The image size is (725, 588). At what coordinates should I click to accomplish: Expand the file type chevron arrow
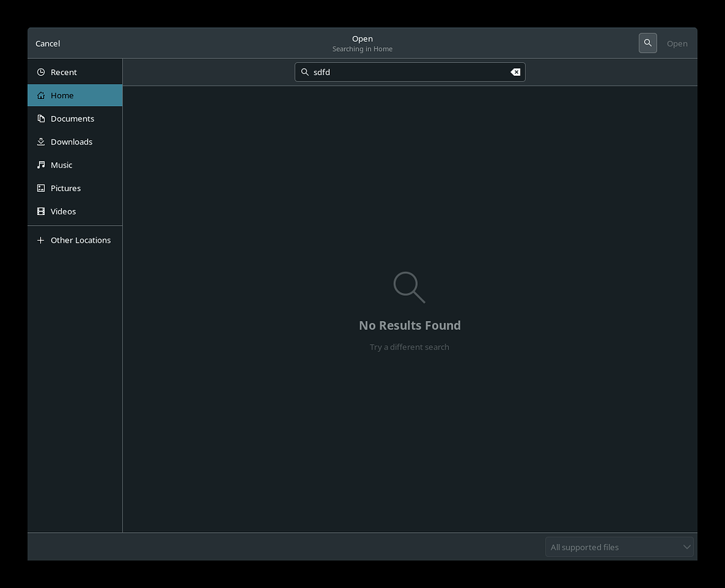pos(686,546)
